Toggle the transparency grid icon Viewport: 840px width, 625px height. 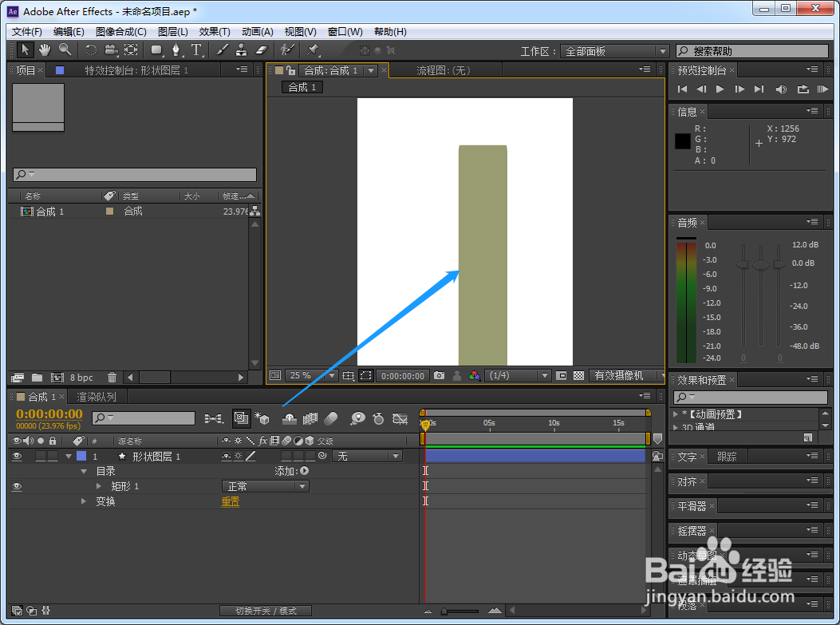coord(578,376)
